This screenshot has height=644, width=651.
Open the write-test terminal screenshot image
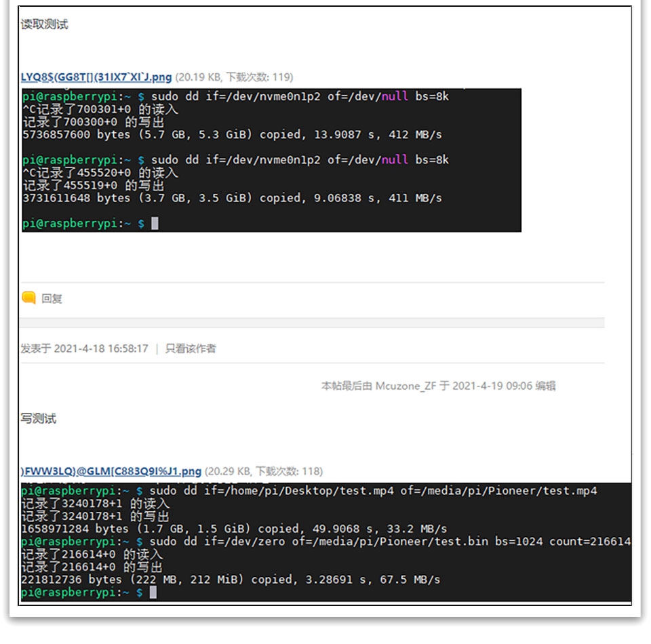coord(325,542)
